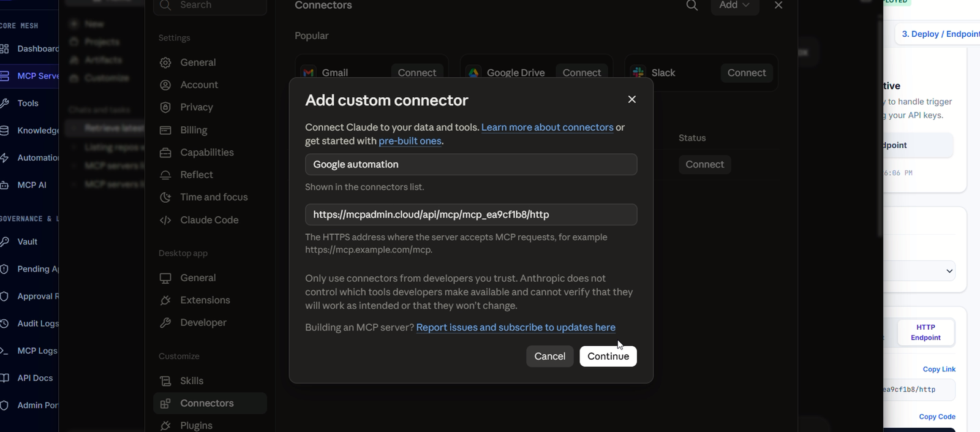Click the settings Search field
This screenshot has width=980, height=432.
pos(210,6)
